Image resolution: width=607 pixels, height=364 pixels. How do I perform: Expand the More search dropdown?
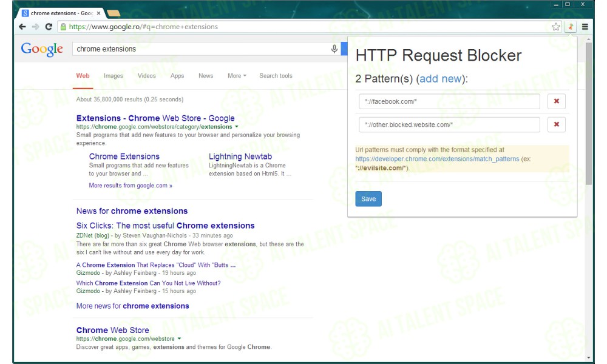pos(237,76)
